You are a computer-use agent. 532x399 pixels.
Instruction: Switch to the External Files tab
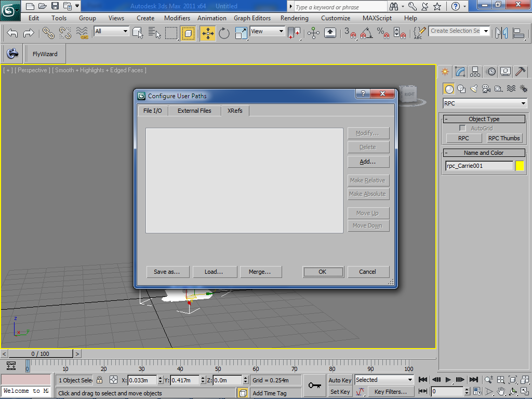coord(194,111)
